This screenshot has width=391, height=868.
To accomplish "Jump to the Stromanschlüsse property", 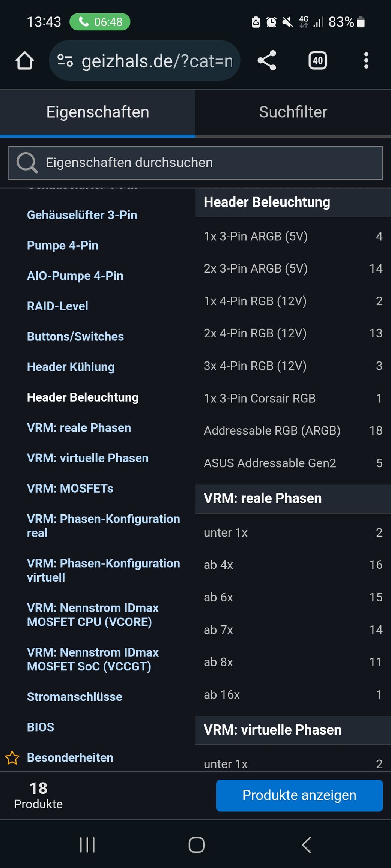I will coord(75,697).
